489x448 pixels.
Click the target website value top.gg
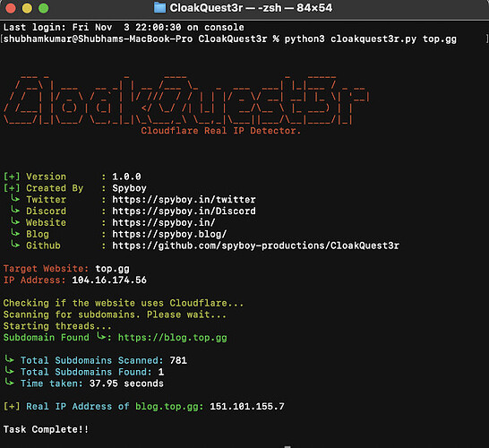pyautogui.click(x=112, y=269)
